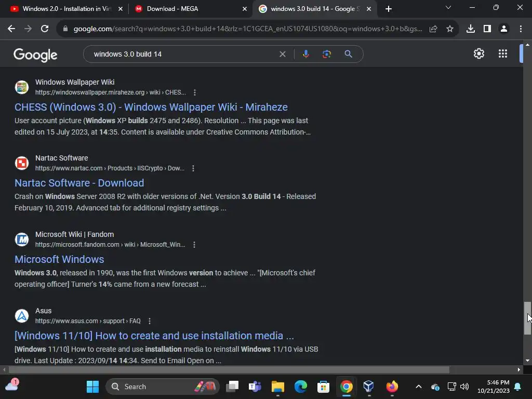532x399 pixels.
Task: Bookmark this page with the star icon
Action: [x=450, y=29]
